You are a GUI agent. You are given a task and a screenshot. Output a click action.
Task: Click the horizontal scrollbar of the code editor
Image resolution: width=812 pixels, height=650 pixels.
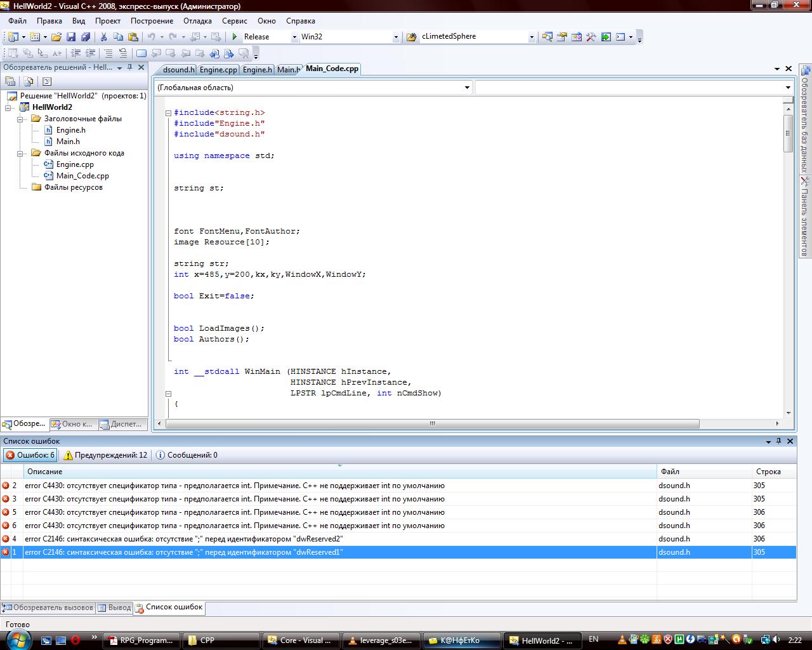pos(431,423)
